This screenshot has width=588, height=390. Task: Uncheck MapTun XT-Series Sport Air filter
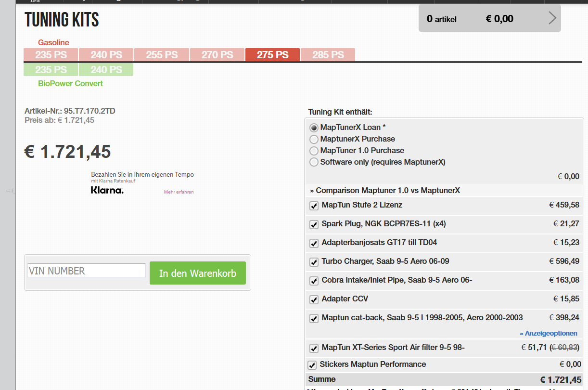(x=314, y=348)
